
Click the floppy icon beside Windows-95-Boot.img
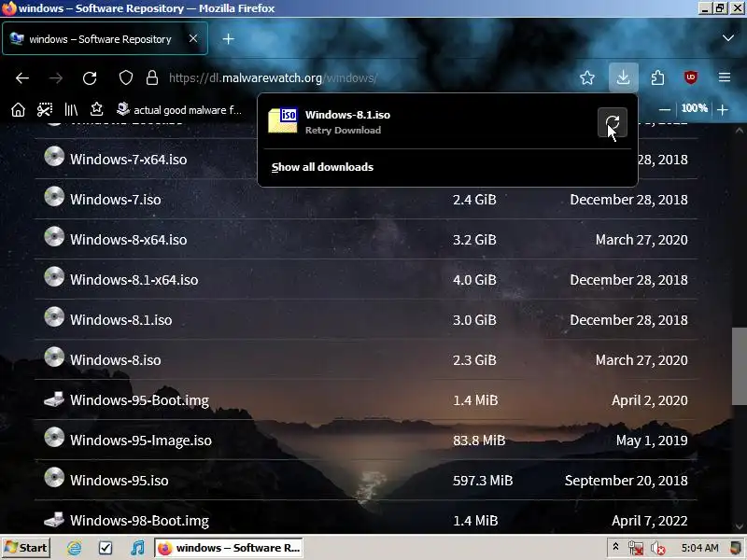54,399
